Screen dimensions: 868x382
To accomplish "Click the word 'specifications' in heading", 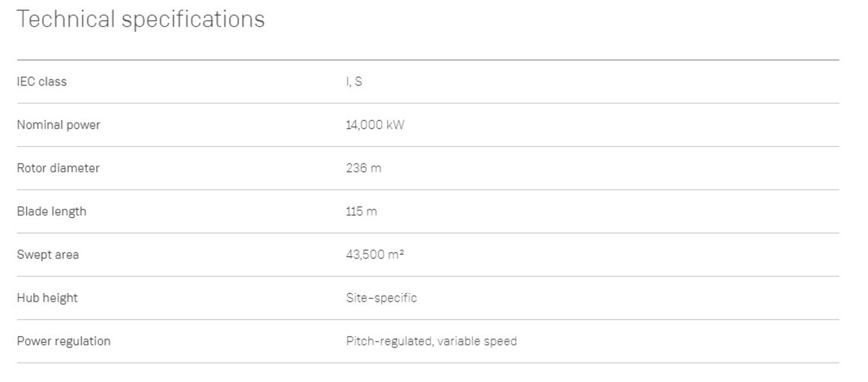I will (x=193, y=20).
